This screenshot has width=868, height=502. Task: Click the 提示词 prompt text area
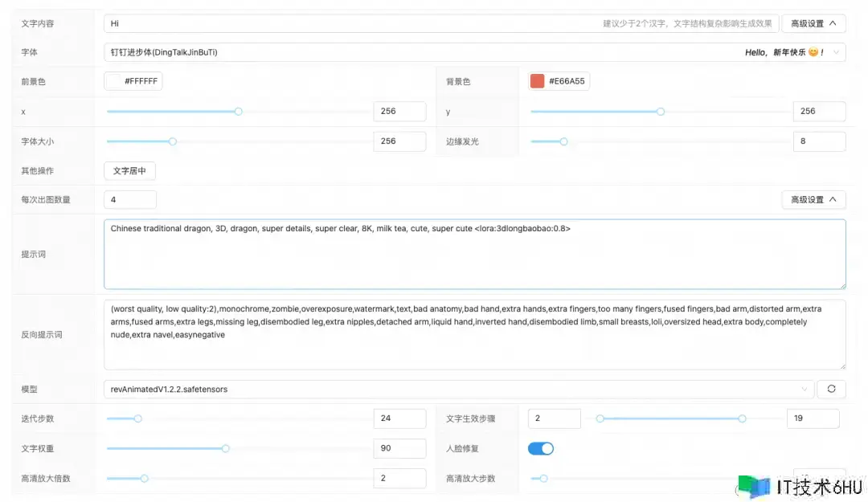[474, 254]
